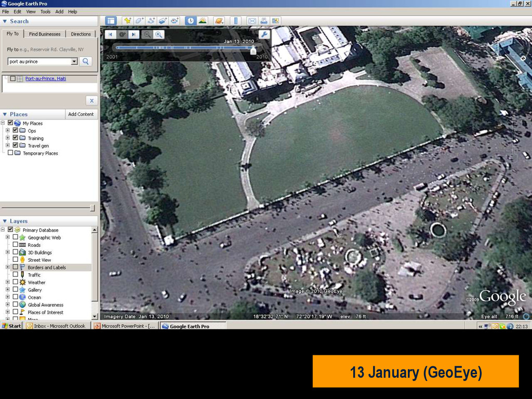Zoom in the time slider range
This screenshot has width=532, height=399.
[158, 34]
